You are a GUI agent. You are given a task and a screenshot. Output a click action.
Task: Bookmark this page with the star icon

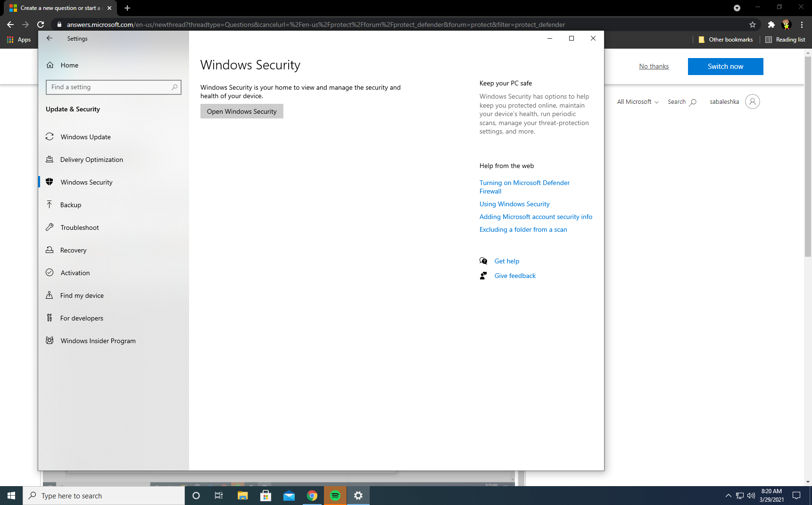[x=753, y=25]
